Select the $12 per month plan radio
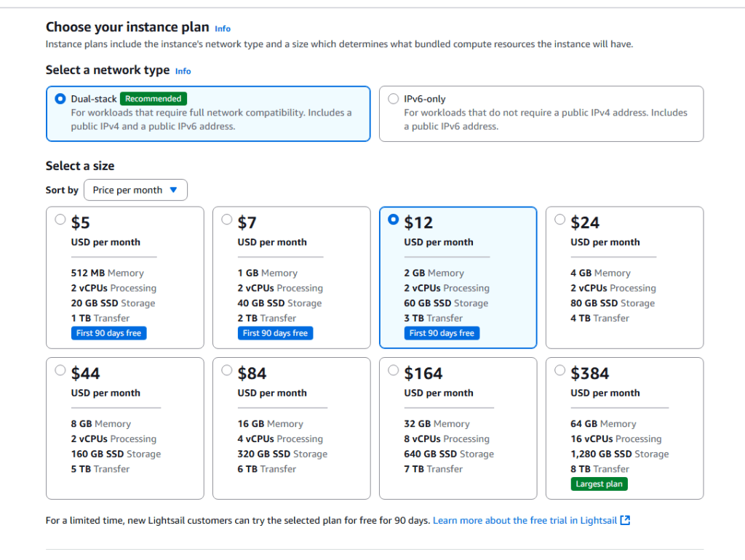 coord(394,220)
